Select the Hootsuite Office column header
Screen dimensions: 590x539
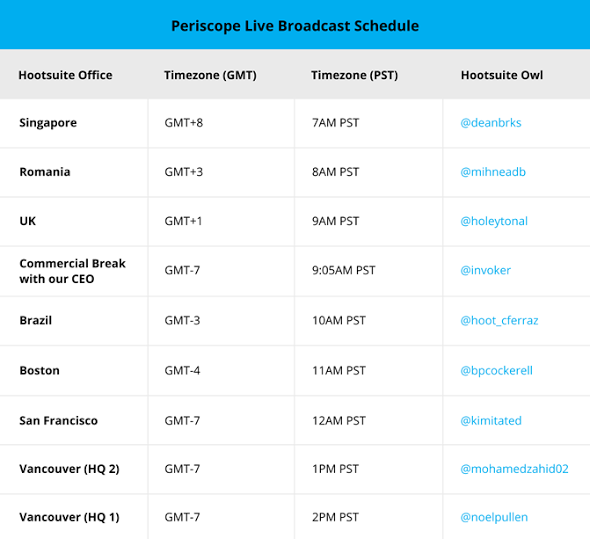tap(65, 75)
